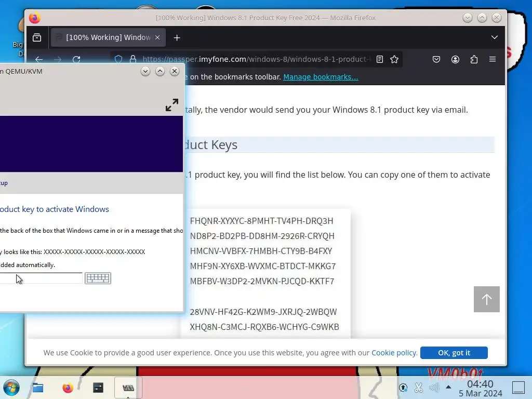This screenshot has width=532, height=399.
Task: Accept cookies with OK, got it
Action: (454, 353)
